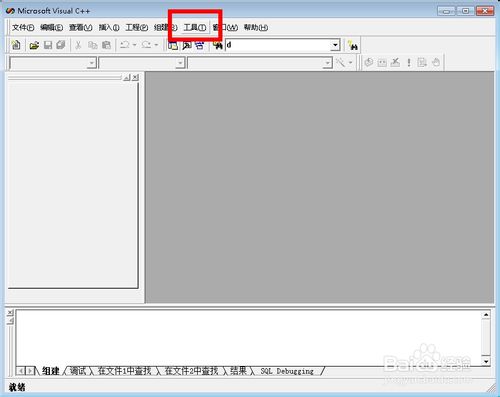Expand the WizardBar filter combo dropdown
Screen dimensions: 500x397
point(180,63)
